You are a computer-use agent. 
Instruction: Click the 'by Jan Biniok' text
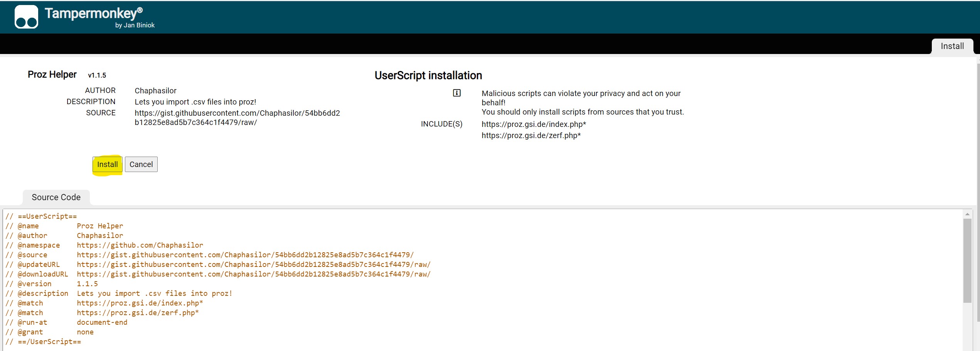click(x=135, y=25)
